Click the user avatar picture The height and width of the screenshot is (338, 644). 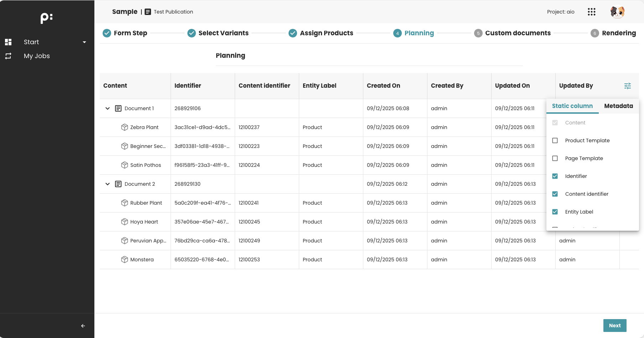click(x=617, y=12)
